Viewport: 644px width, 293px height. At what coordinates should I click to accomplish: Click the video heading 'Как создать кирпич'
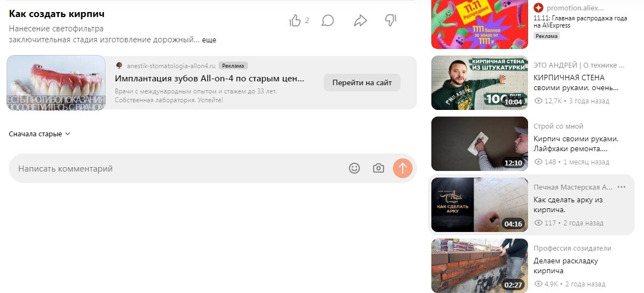click(x=57, y=14)
